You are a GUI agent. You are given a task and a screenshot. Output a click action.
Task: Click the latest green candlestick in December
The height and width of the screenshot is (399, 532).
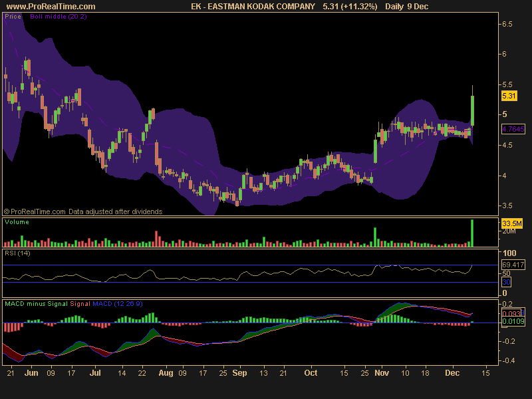click(472, 111)
